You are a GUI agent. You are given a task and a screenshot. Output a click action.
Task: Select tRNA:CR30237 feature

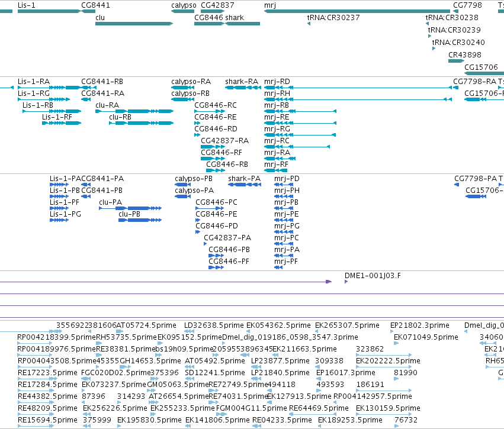coord(309,24)
